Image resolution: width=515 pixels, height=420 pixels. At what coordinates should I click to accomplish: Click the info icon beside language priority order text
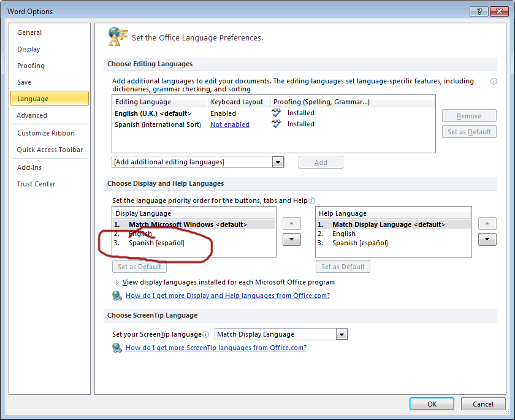[312, 200]
